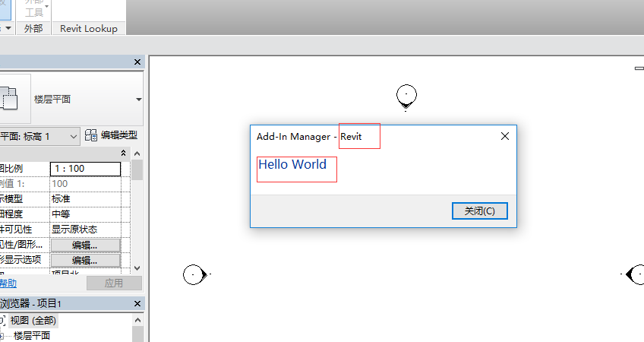Image resolution: width=644 pixels, height=342 pixels.
Task: Close the Add-In Manager dialog with X
Action: point(505,136)
